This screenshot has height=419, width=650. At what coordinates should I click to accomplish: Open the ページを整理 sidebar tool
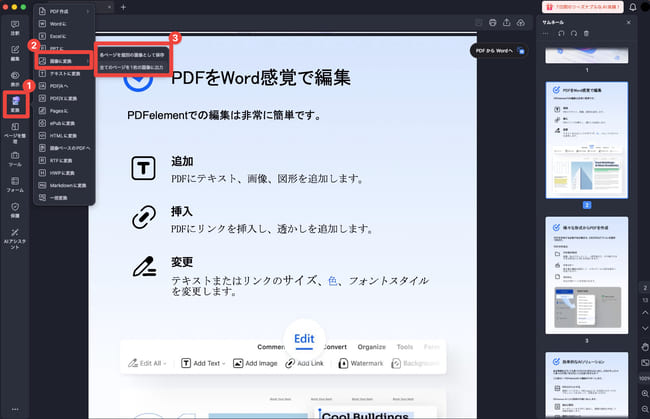[15, 133]
